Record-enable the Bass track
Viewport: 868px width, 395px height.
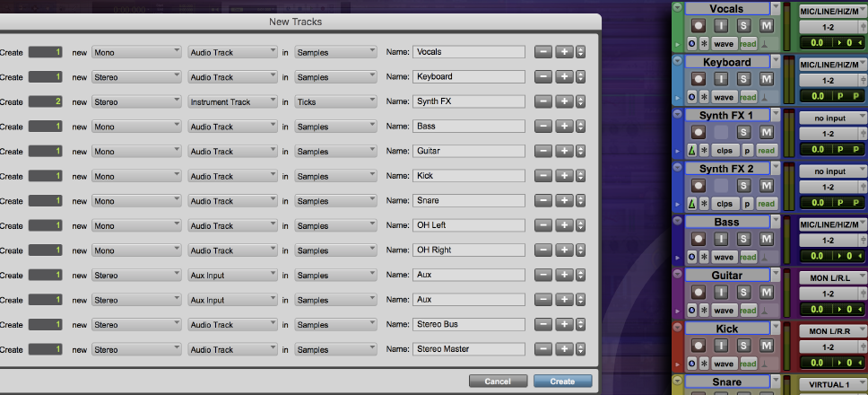[699, 239]
